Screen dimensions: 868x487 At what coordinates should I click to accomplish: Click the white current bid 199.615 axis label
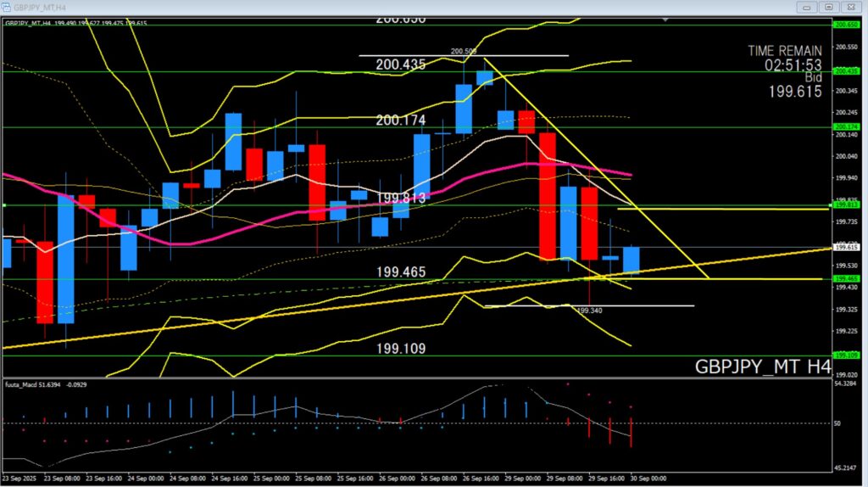point(848,247)
